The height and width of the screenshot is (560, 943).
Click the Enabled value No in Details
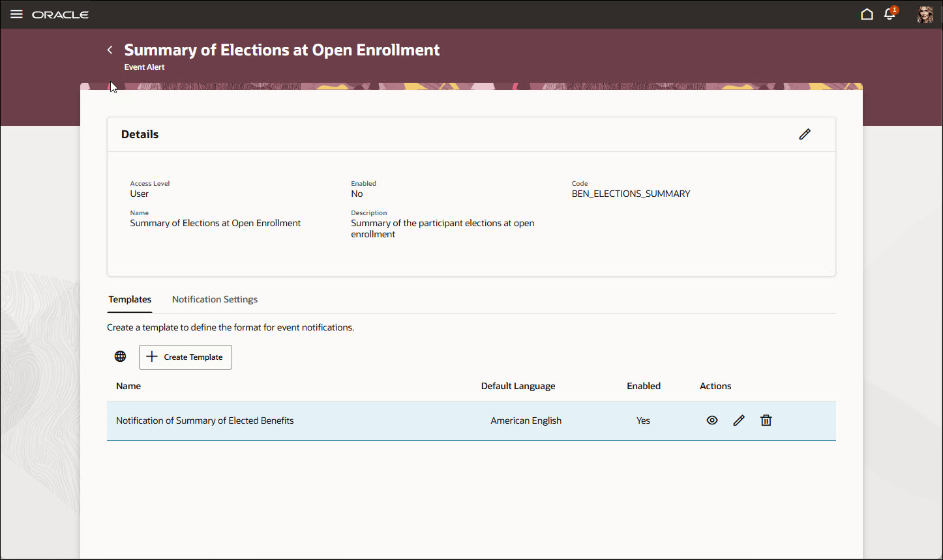pyautogui.click(x=357, y=194)
